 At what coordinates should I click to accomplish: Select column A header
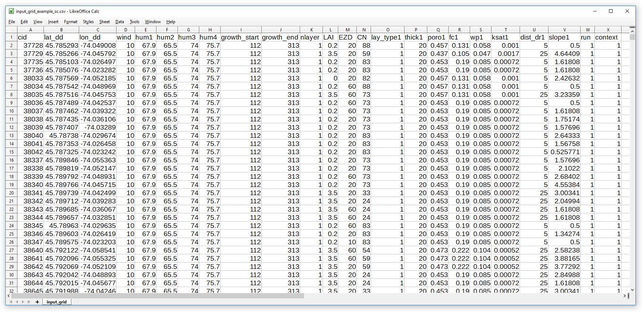click(x=31, y=30)
